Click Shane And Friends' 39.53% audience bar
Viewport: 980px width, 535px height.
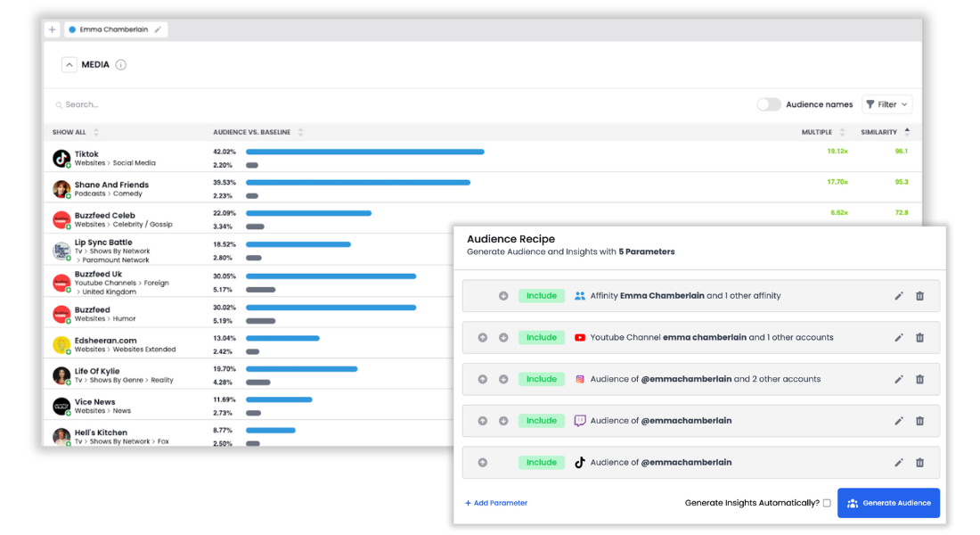pos(358,182)
